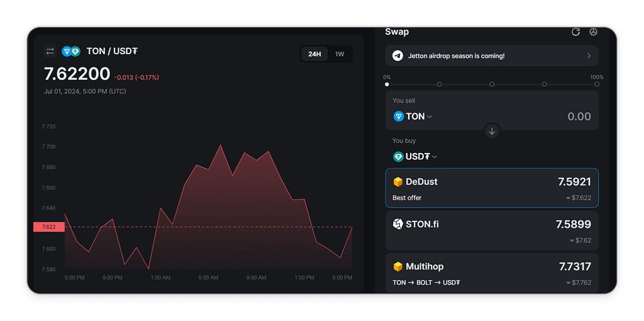Select the STON.fi offer
644x321 pixels.
492,230
